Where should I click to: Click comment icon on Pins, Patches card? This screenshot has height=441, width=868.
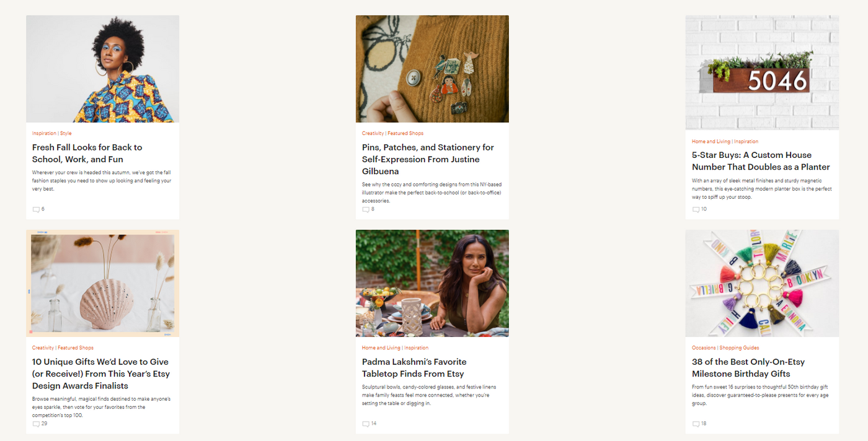[x=366, y=209]
